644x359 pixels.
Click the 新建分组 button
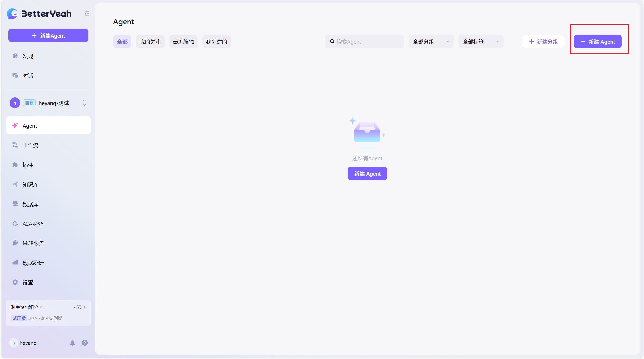[x=543, y=42]
